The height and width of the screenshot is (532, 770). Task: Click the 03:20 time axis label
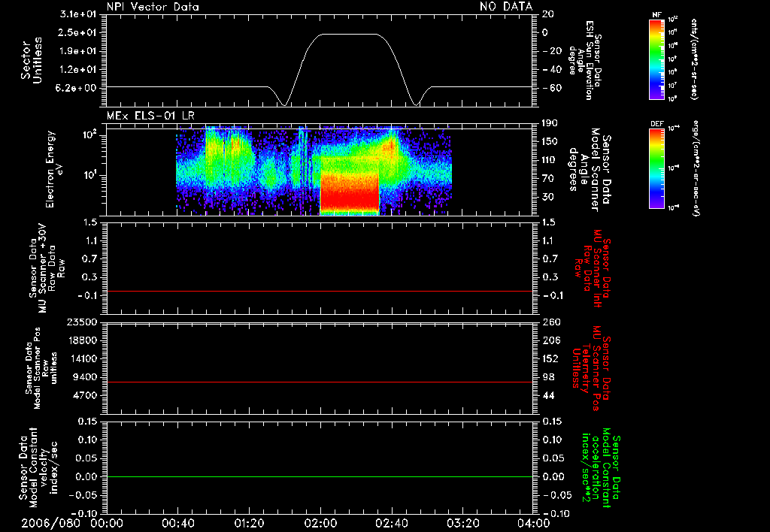(x=462, y=523)
